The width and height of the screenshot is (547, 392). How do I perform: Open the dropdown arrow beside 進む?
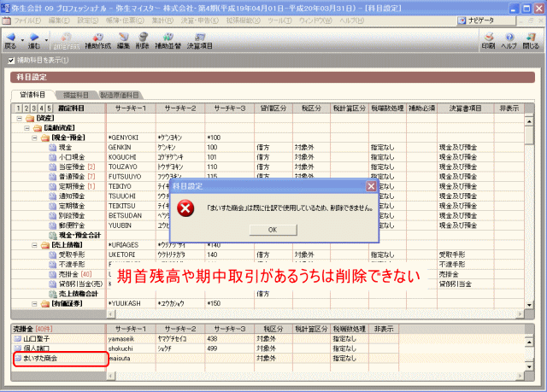[x=46, y=40]
